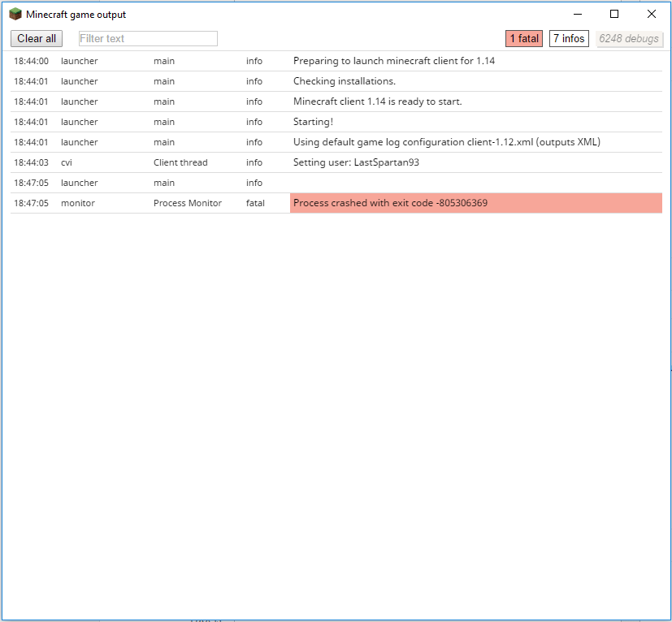Toggle the 7 infos filter

pyautogui.click(x=569, y=38)
